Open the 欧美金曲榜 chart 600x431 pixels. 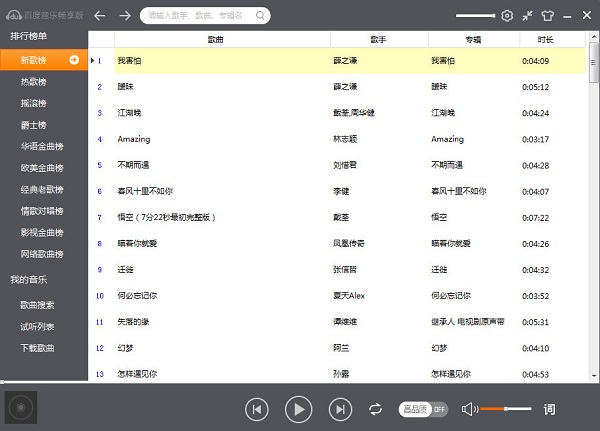(42, 168)
